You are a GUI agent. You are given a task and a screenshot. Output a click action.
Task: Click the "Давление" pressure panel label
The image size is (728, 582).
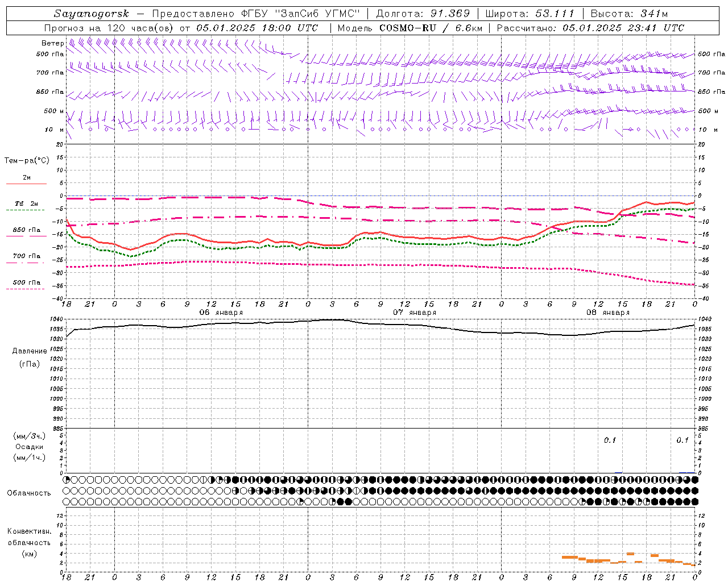tap(30, 351)
